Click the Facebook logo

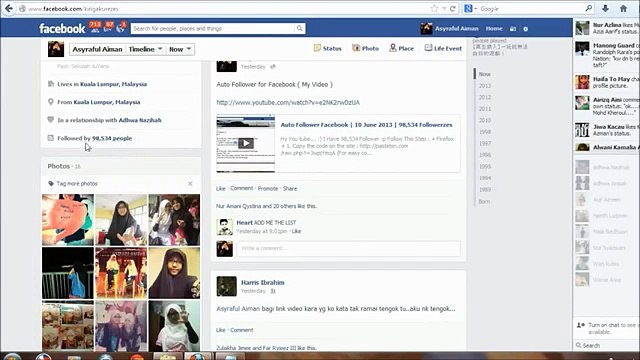tap(62, 29)
